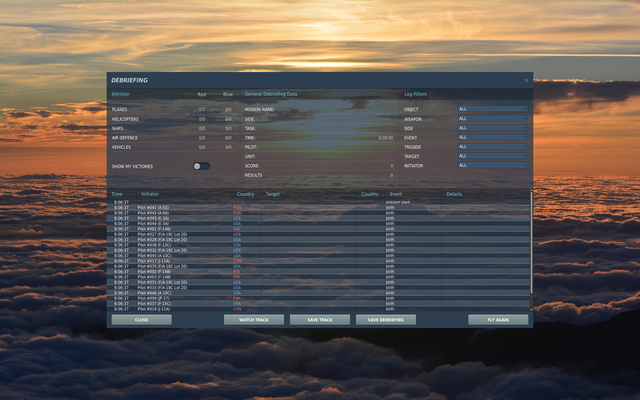
Task: Click the FLY AGAIN button
Action: coord(498,320)
